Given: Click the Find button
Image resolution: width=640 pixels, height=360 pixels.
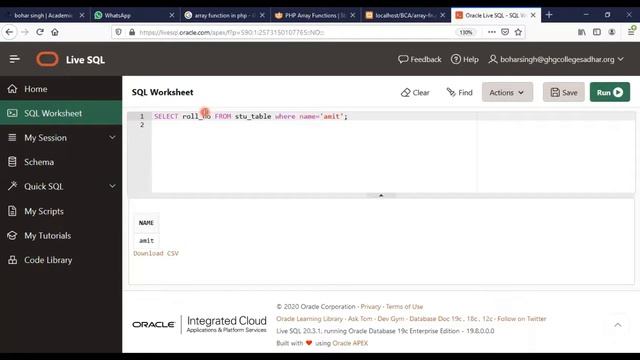Looking at the screenshot, I should click(x=460, y=93).
